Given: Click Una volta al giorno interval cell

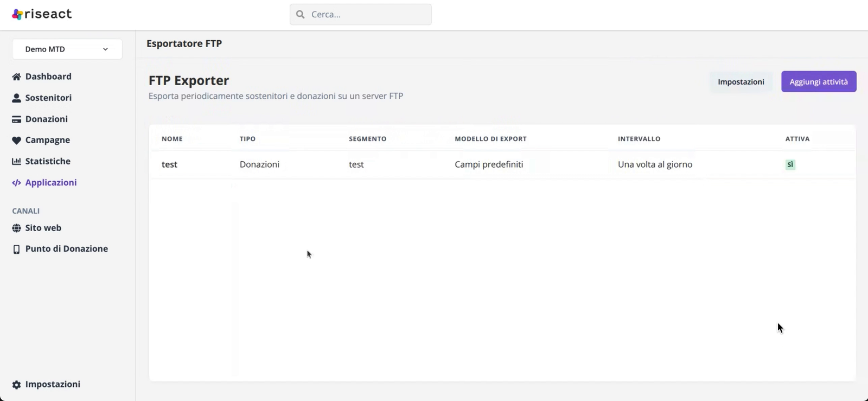Looking at the screenshot, I should pyautogui.click(x=655, y=164).
